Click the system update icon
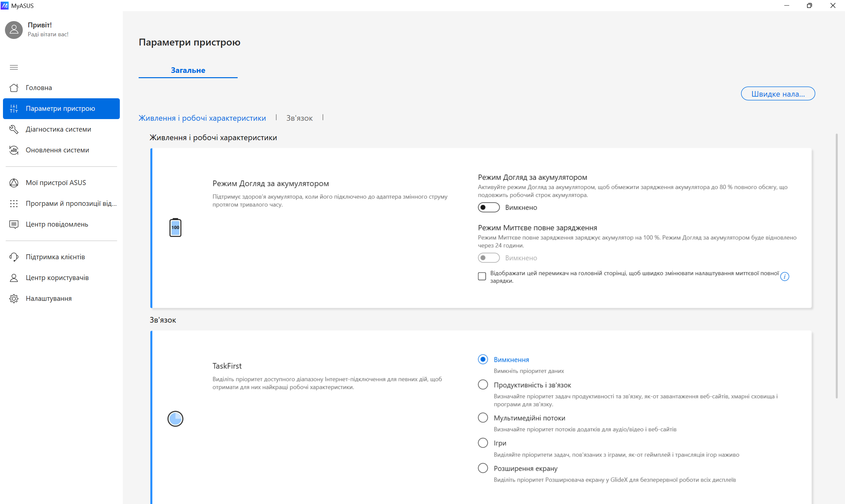 tap(14, 150)
